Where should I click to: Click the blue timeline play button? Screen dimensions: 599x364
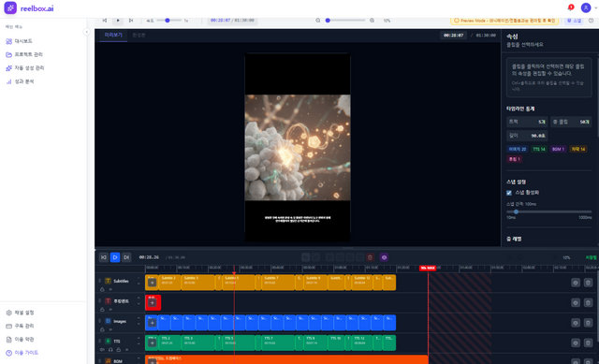[115, 257]
